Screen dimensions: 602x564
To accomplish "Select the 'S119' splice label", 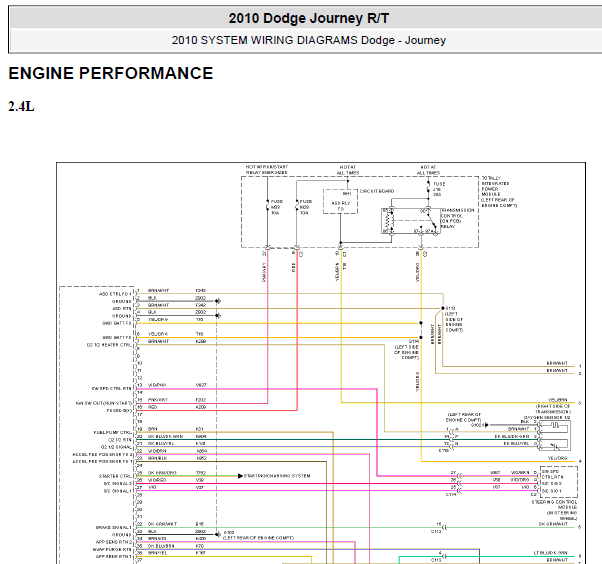I will click(x=450, y=308).
